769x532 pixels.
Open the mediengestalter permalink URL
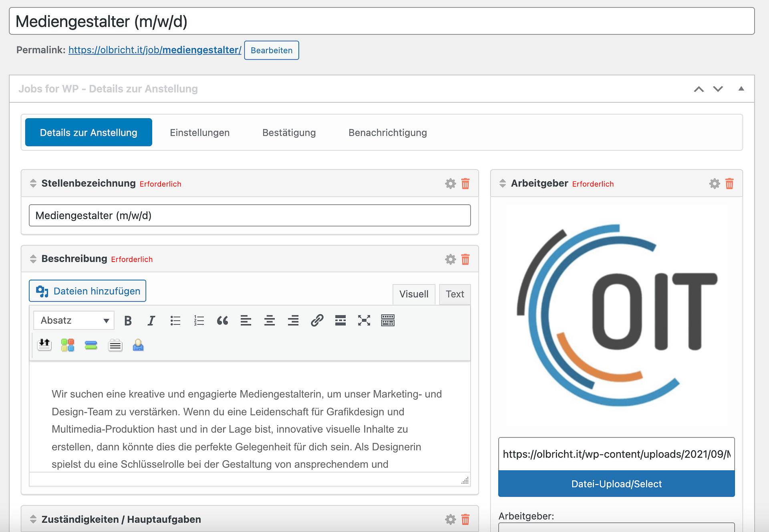155,50
